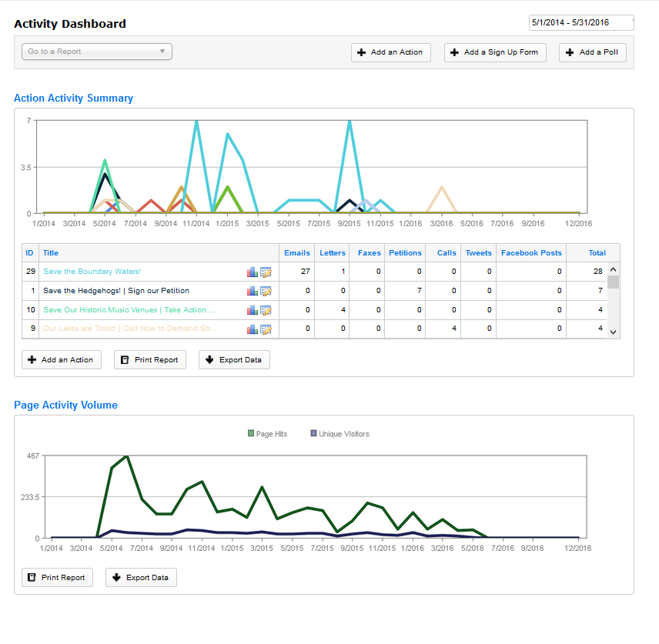Open chart icon for Our Lakes are Toxic
Viewport: 659px width, 644px height.
(252, 329)
